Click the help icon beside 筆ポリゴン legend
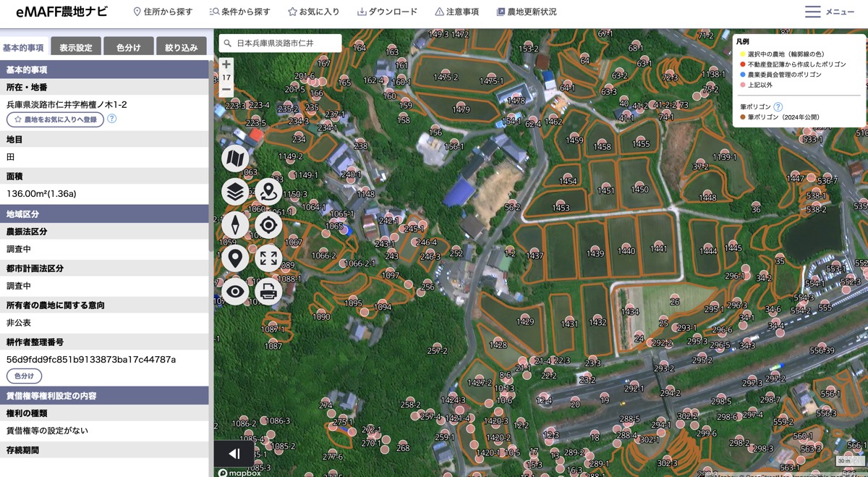Viewport: 868px width, 477px height. (778, 106)
